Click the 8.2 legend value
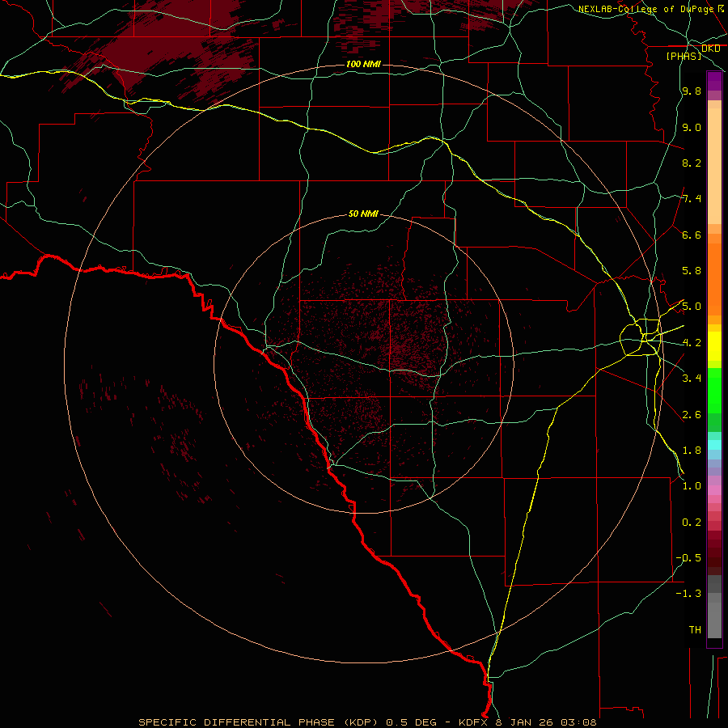The image size is (728, 728). pyautogui.click(x=692, y=163)
